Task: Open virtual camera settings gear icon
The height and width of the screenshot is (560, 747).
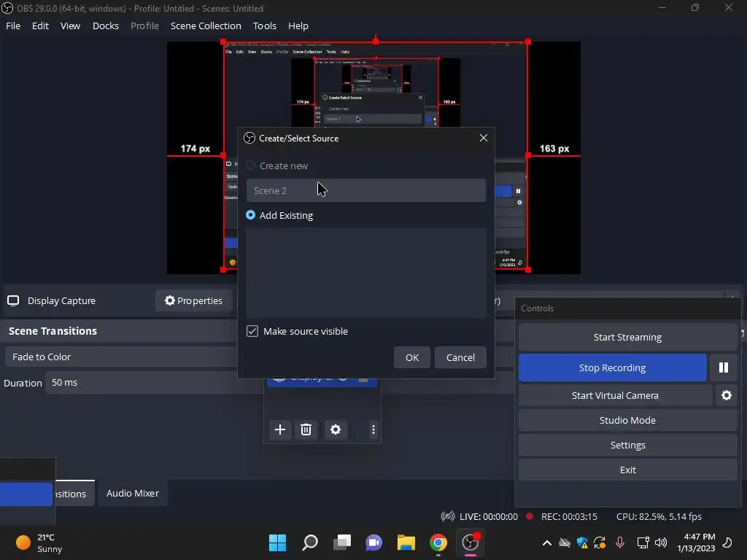Action: click(x=726, y=395)
